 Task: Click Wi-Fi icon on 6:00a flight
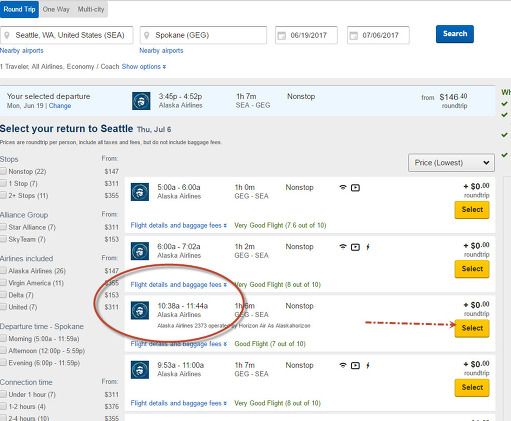pos(343,247)
